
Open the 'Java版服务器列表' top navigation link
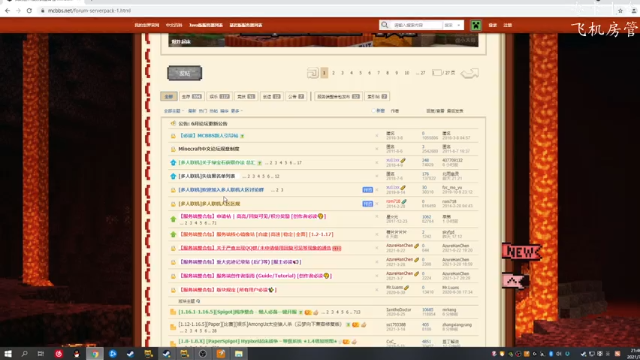pyautogui.click(x=206, y=25)
